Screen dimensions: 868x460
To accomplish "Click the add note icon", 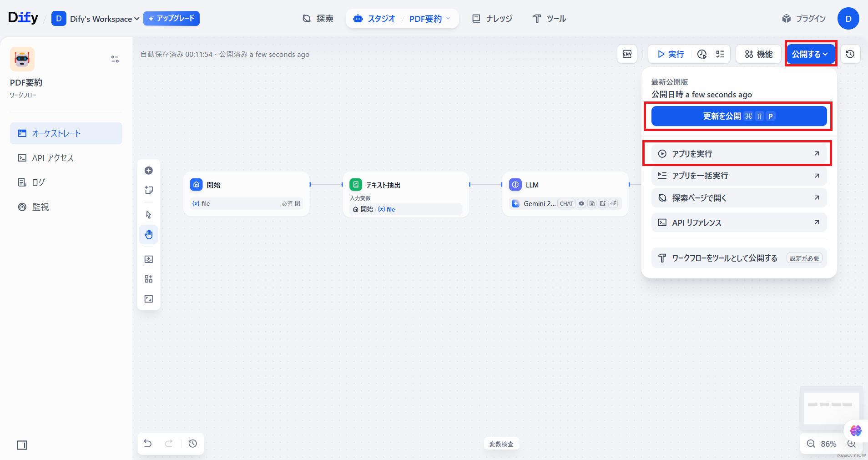I will [149, 190].
